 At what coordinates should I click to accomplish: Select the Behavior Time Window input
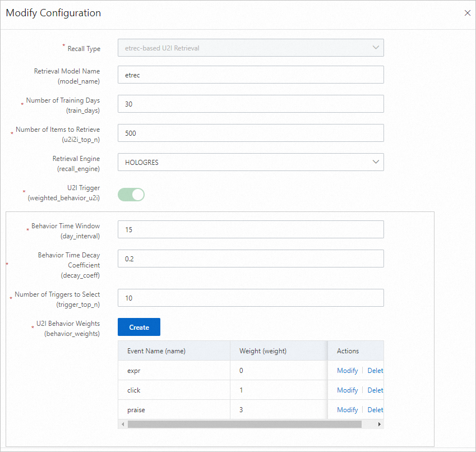251,229
